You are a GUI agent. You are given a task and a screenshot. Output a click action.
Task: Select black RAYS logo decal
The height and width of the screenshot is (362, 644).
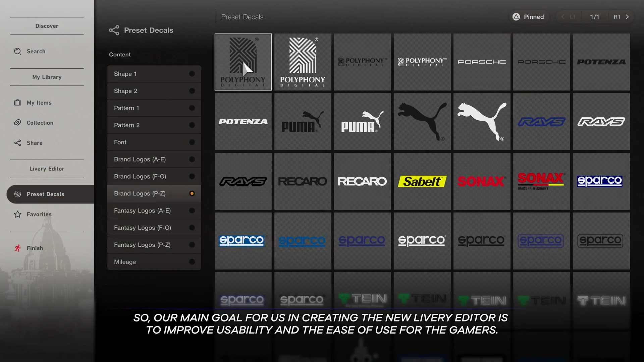(x=243, y=181)
